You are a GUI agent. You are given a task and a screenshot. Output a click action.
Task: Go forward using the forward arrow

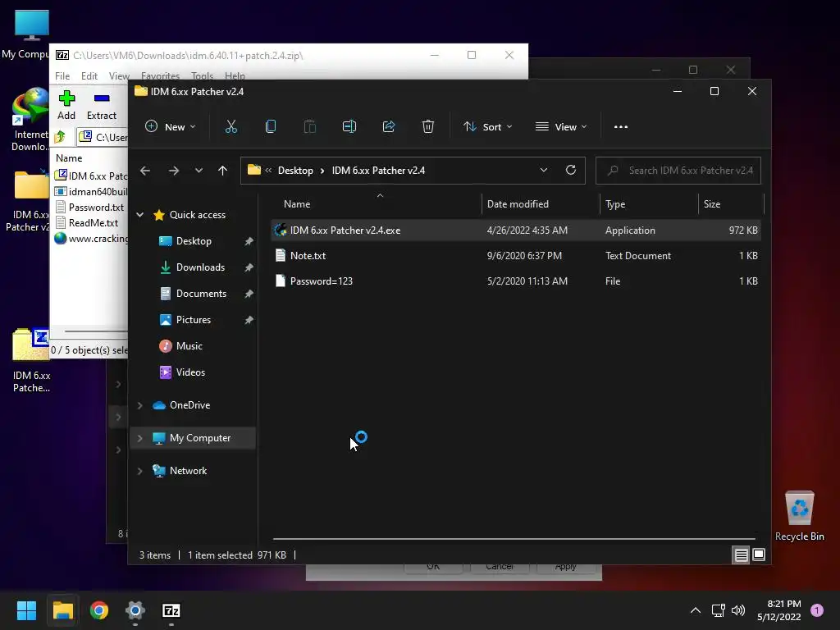[x=174, y=171]
